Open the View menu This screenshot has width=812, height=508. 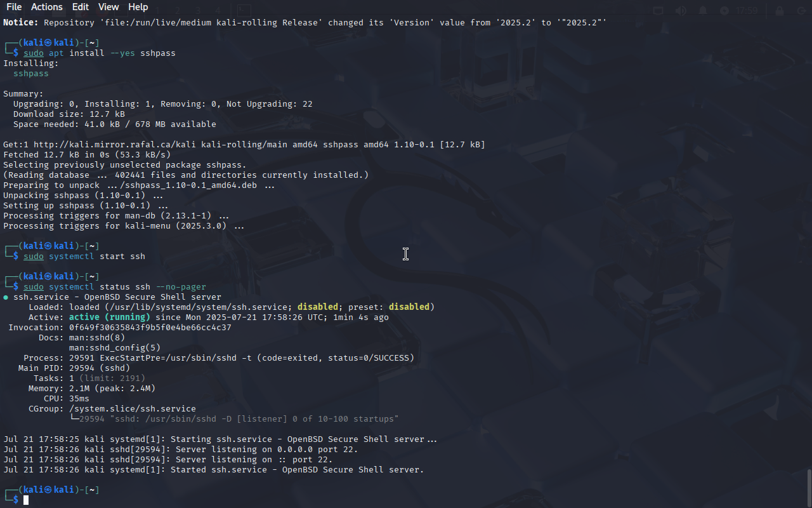[108, 7]
